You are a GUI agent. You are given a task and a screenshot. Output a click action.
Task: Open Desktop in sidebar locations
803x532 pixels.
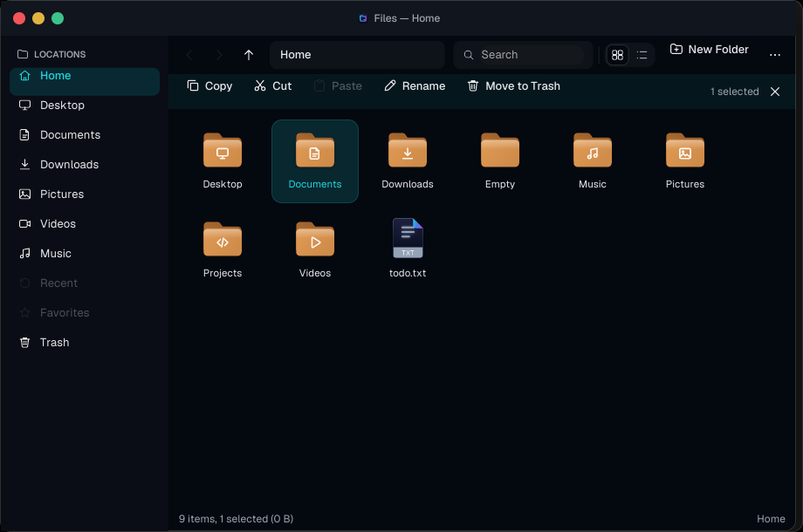85,106
